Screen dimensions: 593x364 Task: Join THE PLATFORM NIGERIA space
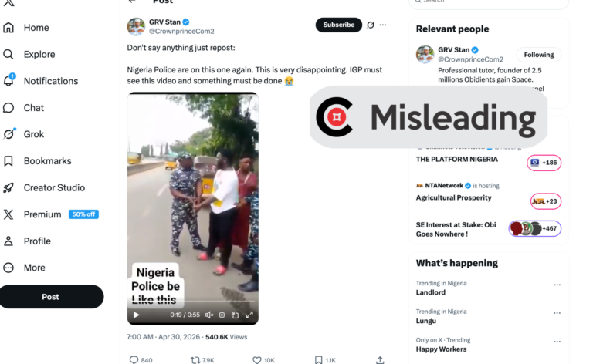pyautogui.click(x=544, y=163)
